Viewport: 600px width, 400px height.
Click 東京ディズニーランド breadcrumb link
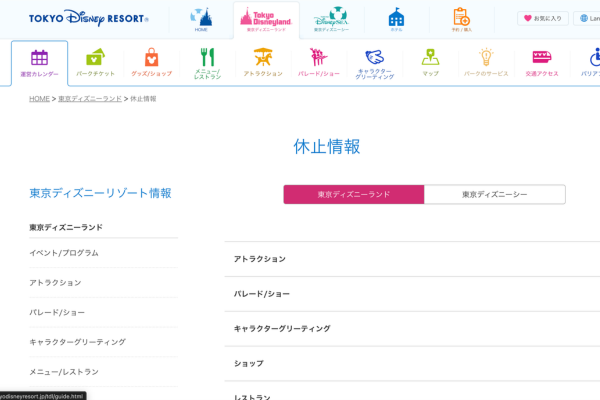90,99
